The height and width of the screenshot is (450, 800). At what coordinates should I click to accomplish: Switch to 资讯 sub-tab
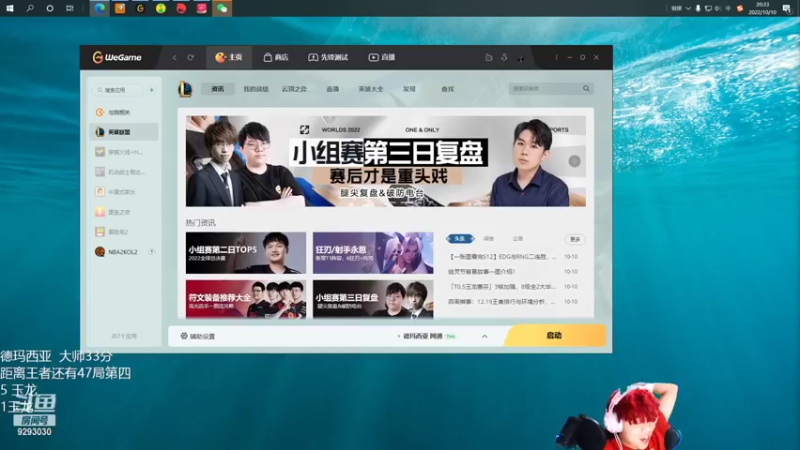pos(218,89)
